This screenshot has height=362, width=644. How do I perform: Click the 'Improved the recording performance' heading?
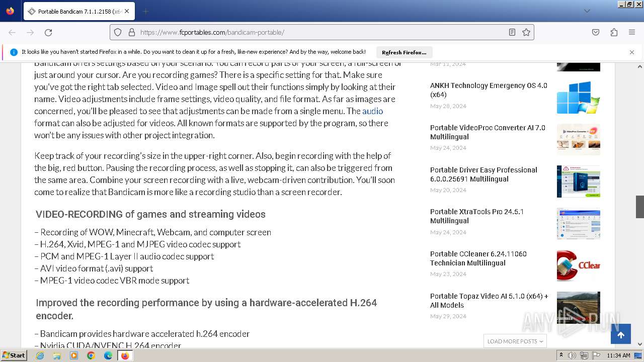206,309
